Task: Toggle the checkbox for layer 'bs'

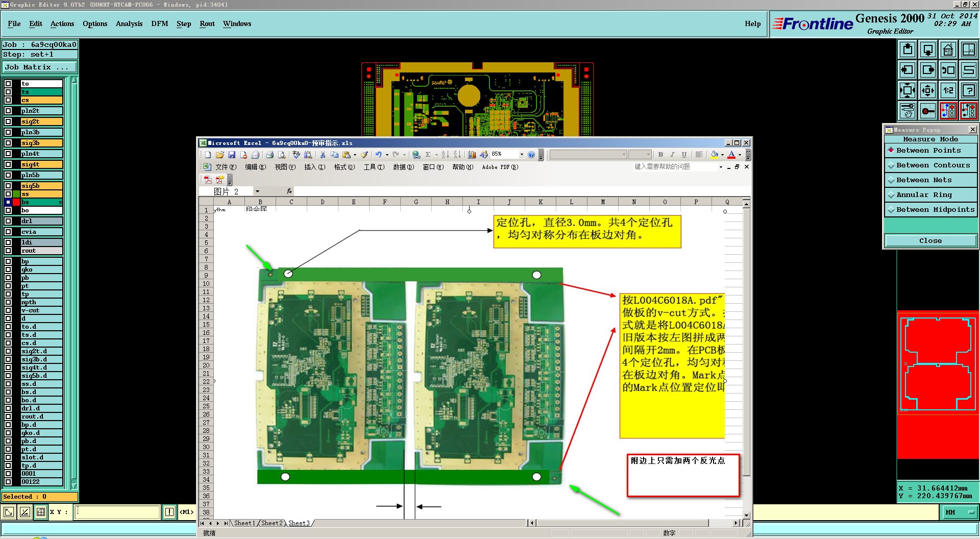Action: (x=8, y=202)
